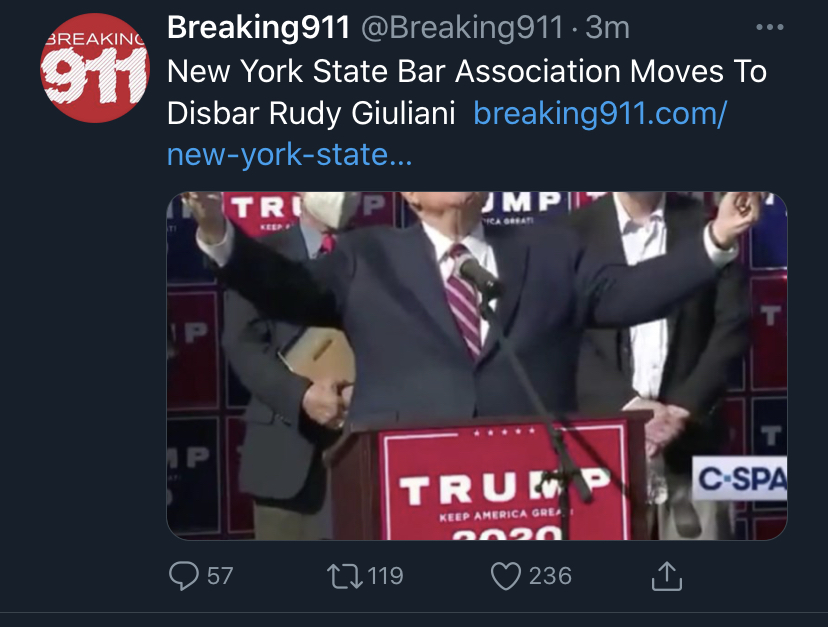Follow the breaking911.com/ article link
This screenshot has width=828, height=627.
pos(600,113)
